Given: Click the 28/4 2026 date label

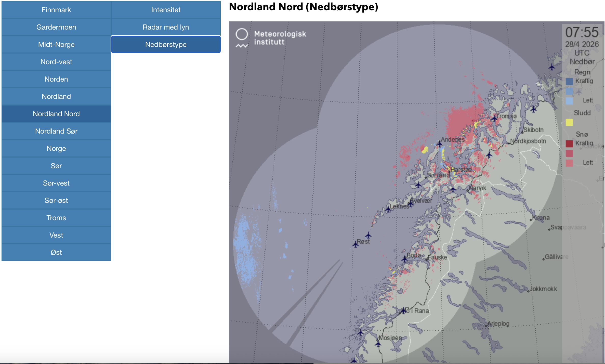Looking at the screenshot, I should (582, 44).
